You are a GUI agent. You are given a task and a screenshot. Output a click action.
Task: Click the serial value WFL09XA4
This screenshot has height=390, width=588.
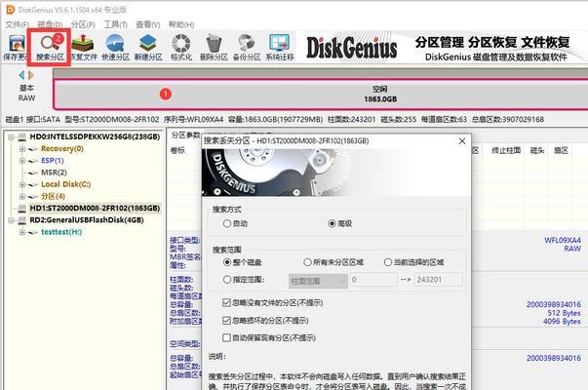click(x=563, y=240)
